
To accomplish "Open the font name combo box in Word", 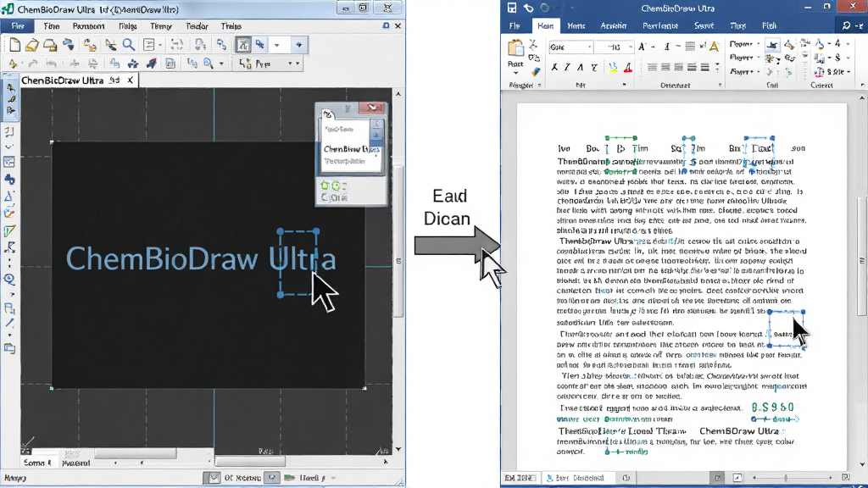I will point(570,47).
